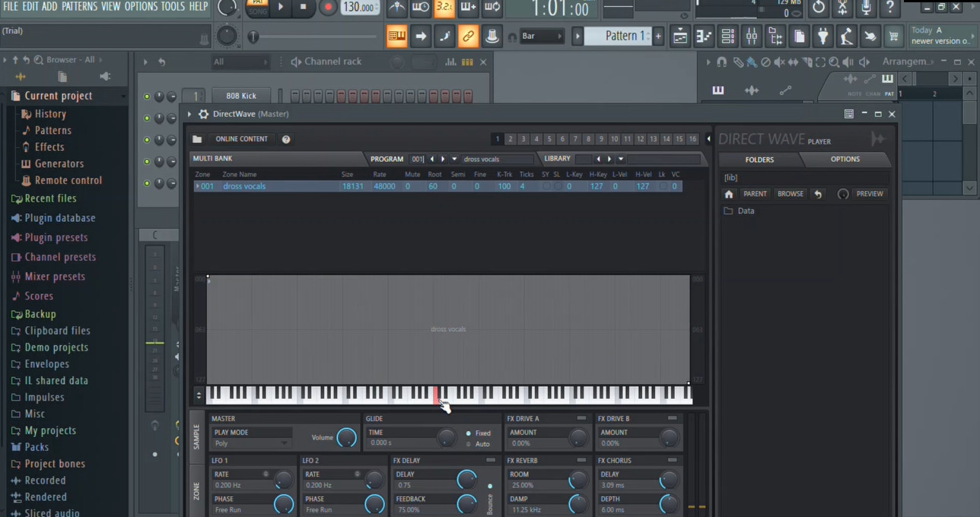This screenshot has height=517, width=980.
Task: Open the plugin picker icon
Action: click(x=823, y=36)
